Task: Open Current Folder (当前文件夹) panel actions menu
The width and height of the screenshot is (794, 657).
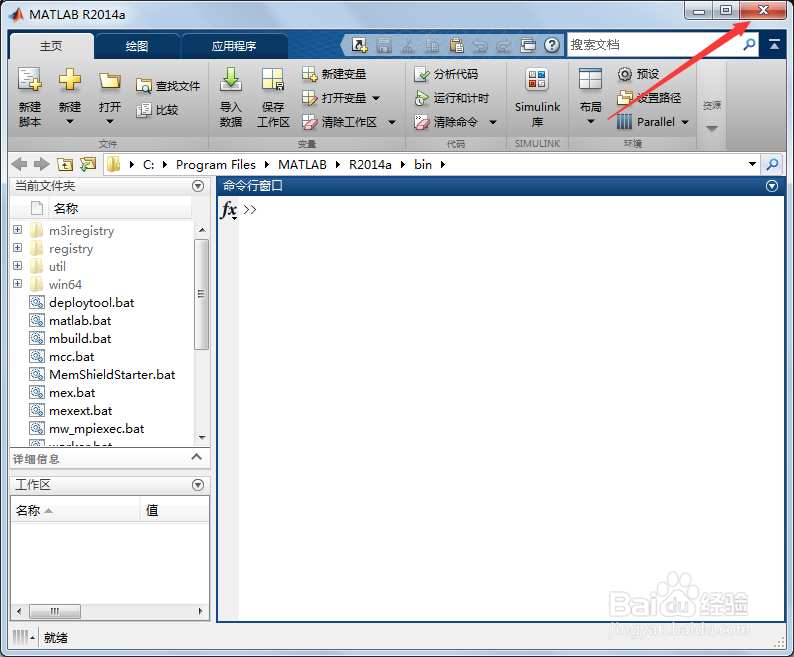Action: click(x=198, y=186)
